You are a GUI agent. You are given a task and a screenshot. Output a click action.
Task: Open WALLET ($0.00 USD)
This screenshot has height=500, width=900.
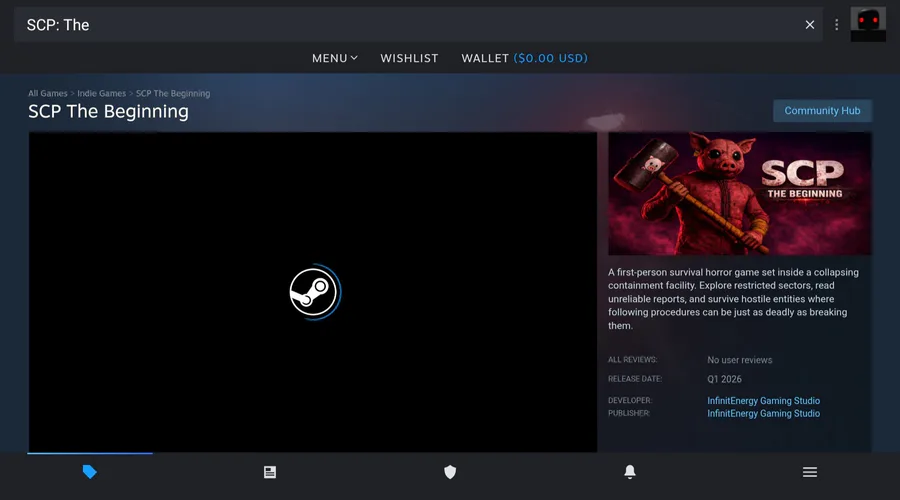tap(525, 58)
